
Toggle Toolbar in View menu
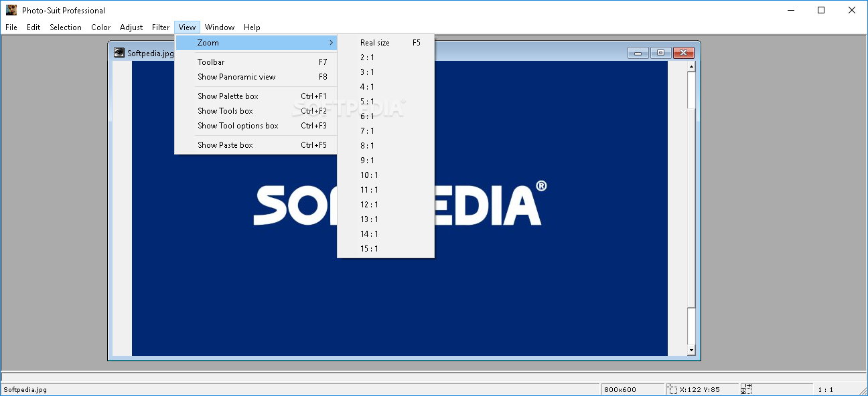pos(256,62)
